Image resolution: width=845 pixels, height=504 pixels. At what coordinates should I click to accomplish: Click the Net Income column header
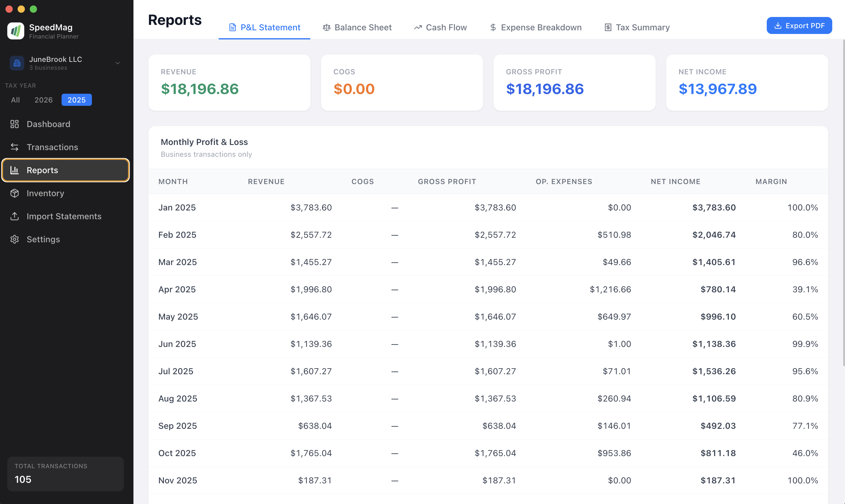coord(675,182)
